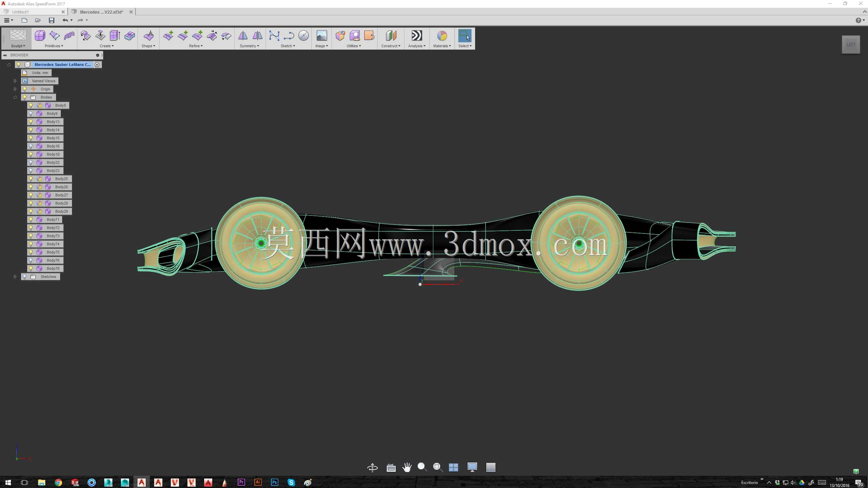
Task: Open Chrome from the Windows taskbar
Action: 58,483
